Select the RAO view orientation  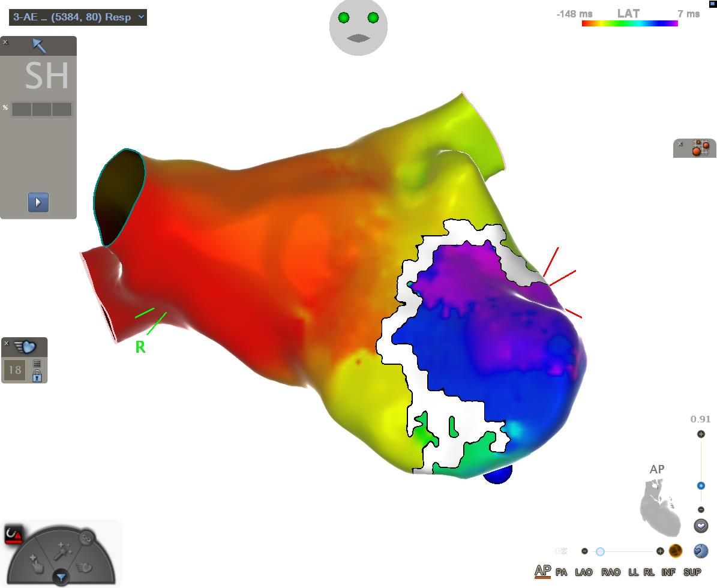pyautogui.click(x=610, y=572)
